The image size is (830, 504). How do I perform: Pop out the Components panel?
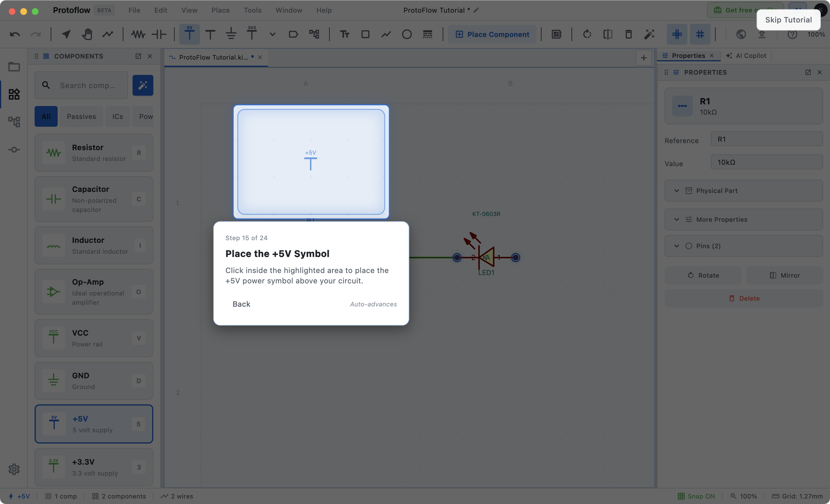click(138, 56)
